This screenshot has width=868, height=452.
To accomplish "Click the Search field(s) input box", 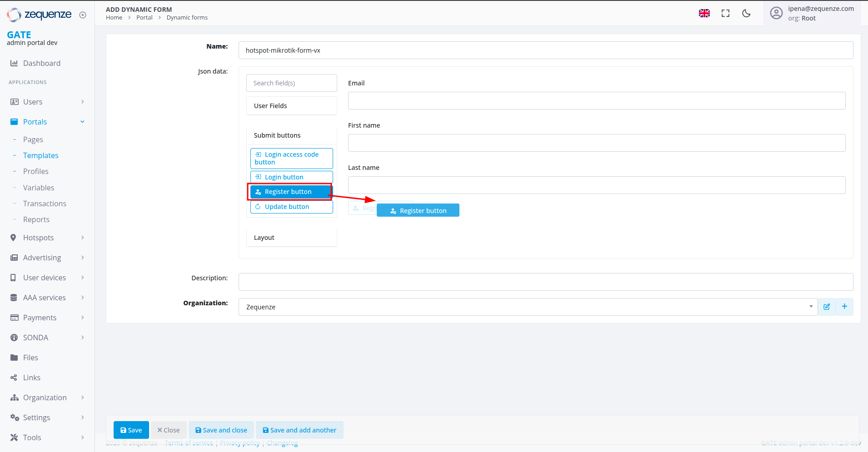I will pos(291,83).
